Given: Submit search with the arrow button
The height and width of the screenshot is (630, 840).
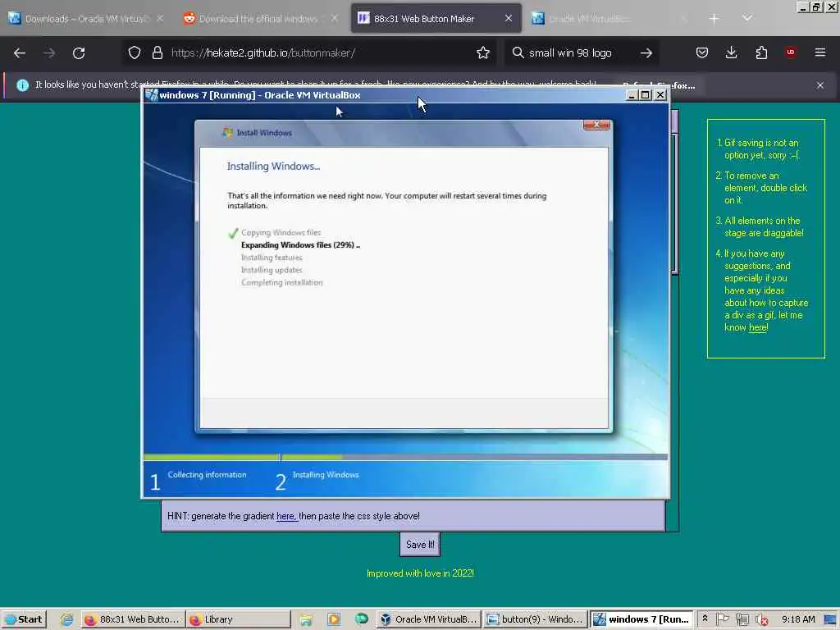Looking at the screenshot, I should [646, 53].
